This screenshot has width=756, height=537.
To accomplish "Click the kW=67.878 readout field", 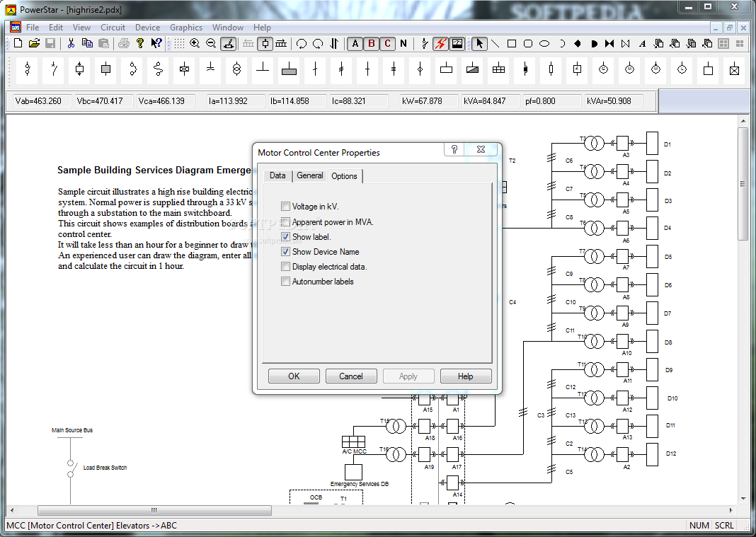I will [x=428, y=101].
